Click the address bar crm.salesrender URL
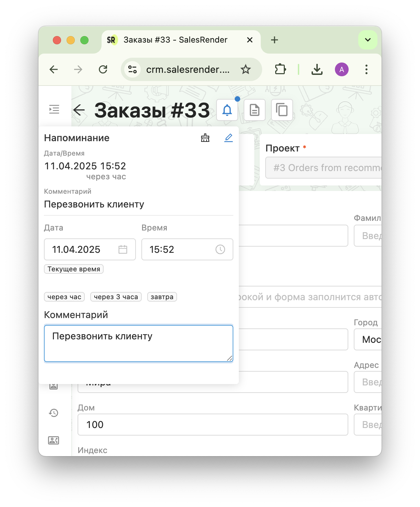Image resolution: width=420 pixels, height=507 pixels. (188, 69)
